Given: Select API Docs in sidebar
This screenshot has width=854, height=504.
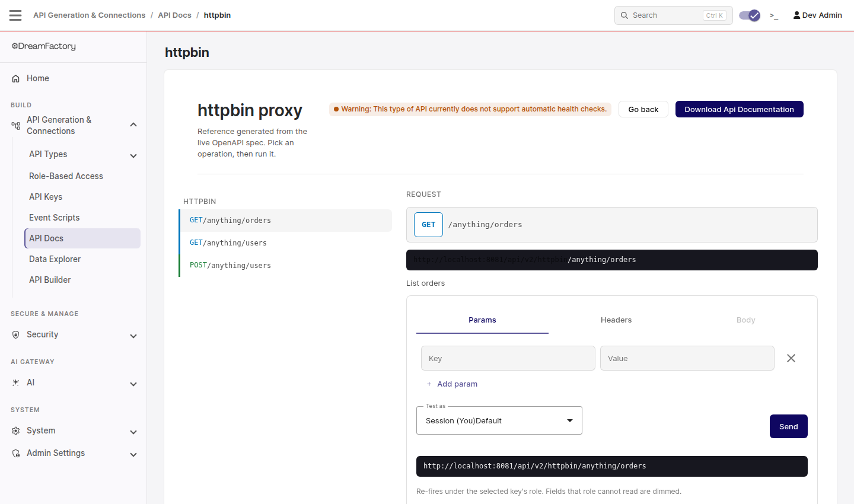Looking at the screenshot, I should [82, 238].
